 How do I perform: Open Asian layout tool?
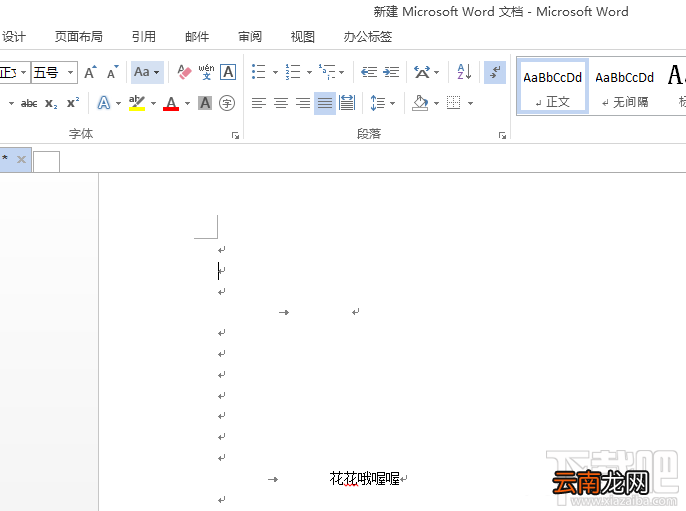coord(422,72)
